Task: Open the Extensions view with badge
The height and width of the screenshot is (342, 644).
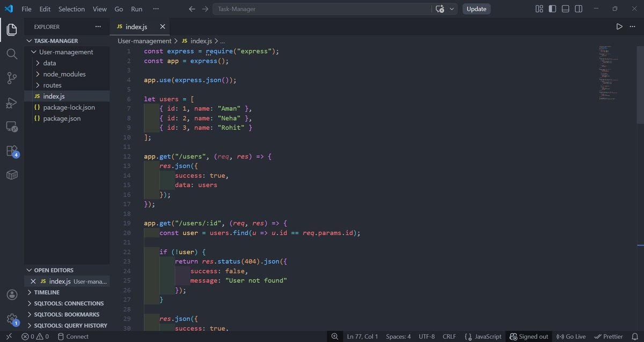Action: coord(12,151)
